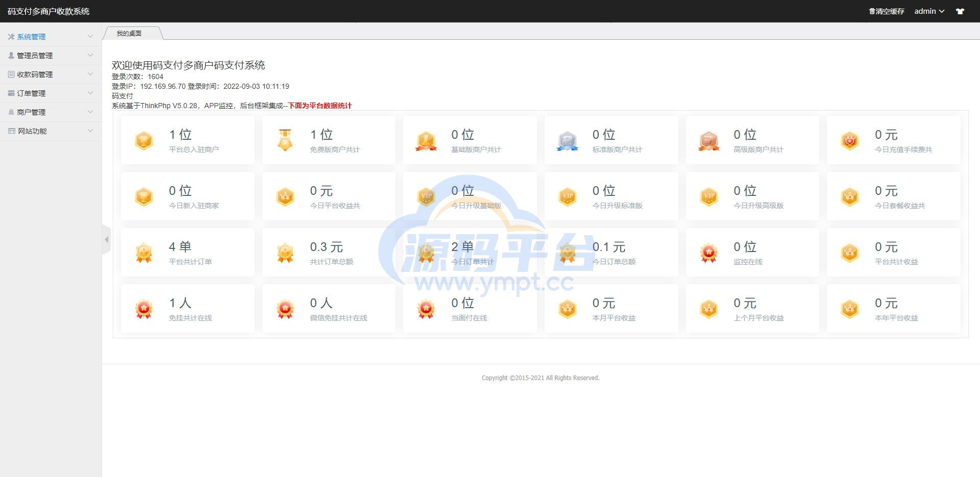
Task: Open the 管理员管理 menu item
Action: (x=51, y=56)
